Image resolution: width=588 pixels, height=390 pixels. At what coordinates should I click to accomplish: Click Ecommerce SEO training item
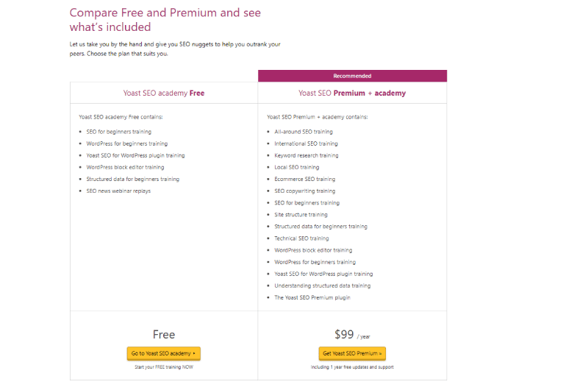305,179
